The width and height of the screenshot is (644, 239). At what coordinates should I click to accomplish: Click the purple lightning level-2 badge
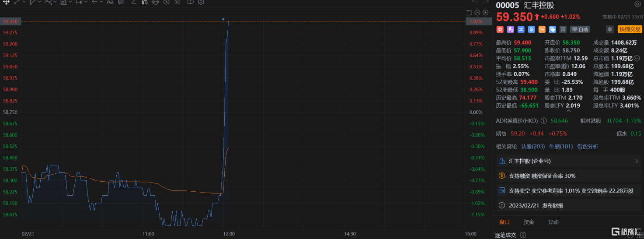tap(510, 29)
